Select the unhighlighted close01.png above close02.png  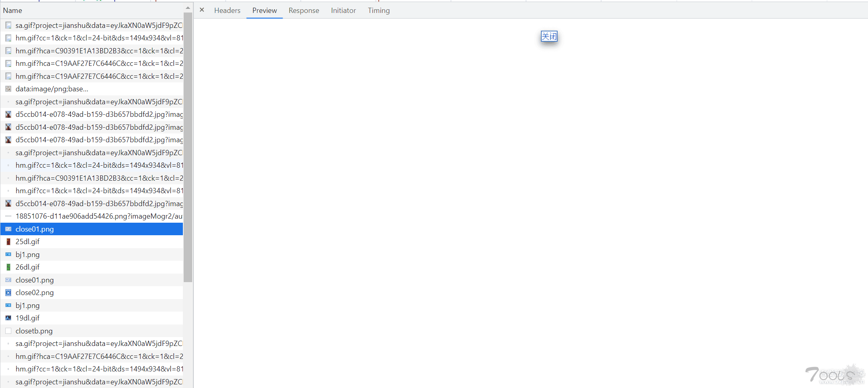coord(92,280)
